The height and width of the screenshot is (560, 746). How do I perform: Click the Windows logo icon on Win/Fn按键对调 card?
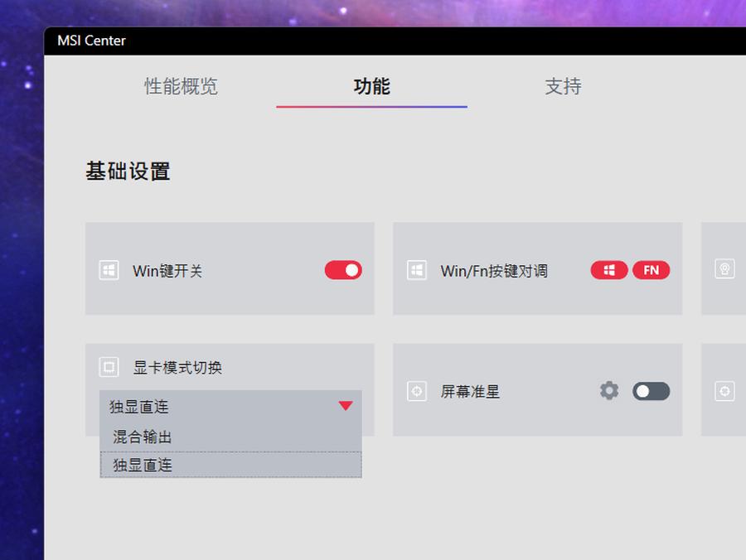(417, 269)
